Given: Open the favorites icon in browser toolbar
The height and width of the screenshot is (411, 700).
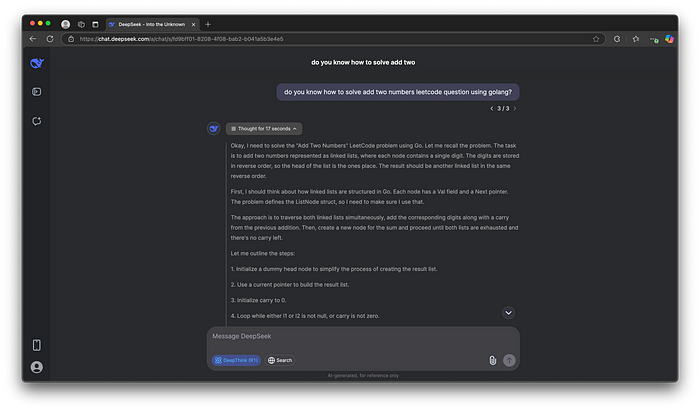Looking at the screenshot, I should coord(636,39).
